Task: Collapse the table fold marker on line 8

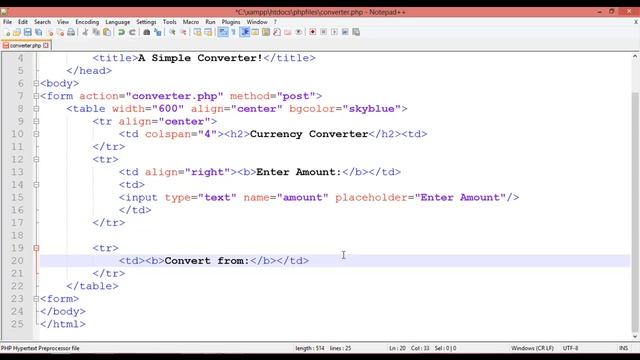Action: (x=36, y=109)
